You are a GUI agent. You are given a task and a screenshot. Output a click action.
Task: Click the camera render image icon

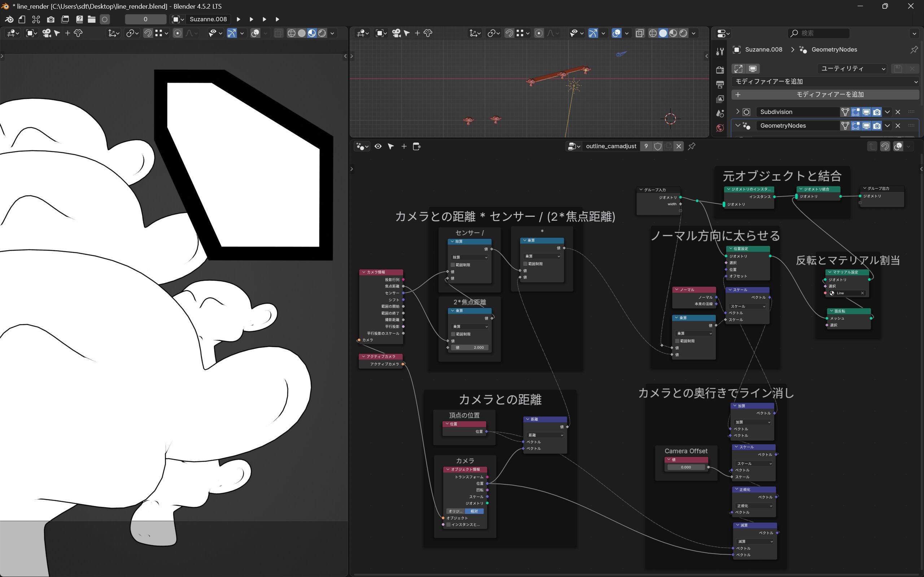[x=51, y=19]
